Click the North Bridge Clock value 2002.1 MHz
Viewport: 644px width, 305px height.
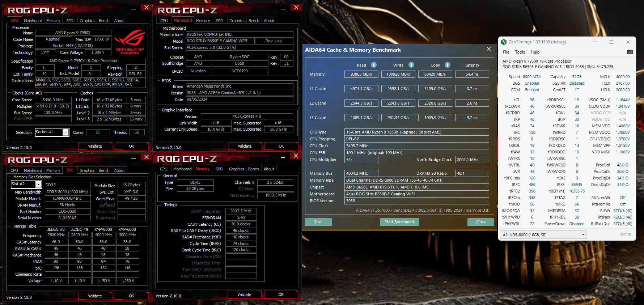pyautogui.click(x=472, y=160)
